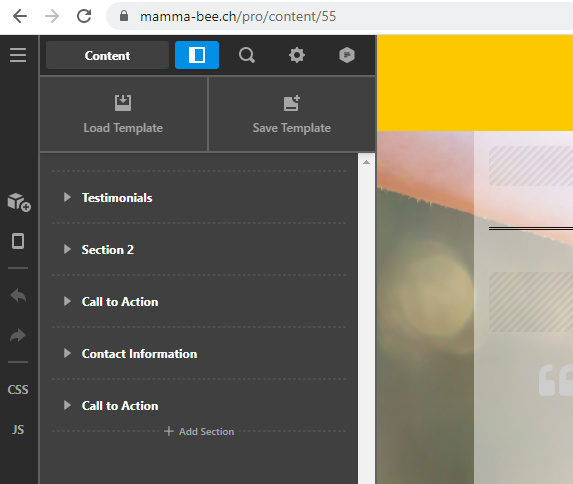Screen dimensions: 573x484
Task: Open the CSS editor
Action: [18, 390]
